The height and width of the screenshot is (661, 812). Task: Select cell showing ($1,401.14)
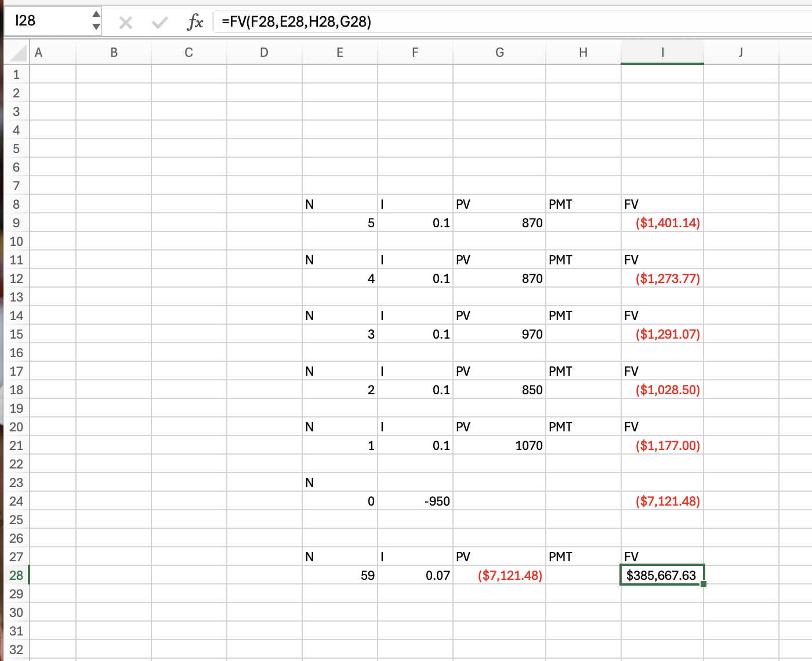tap(662, 223)
